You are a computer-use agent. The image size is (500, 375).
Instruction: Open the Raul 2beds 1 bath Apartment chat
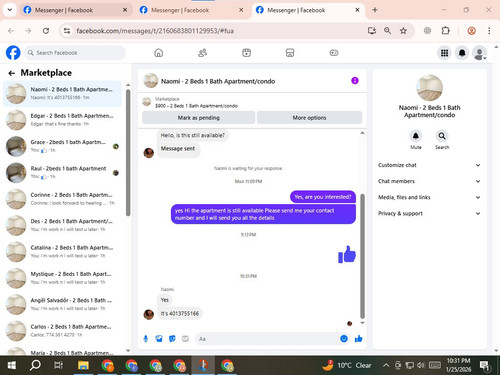point(63,172)
